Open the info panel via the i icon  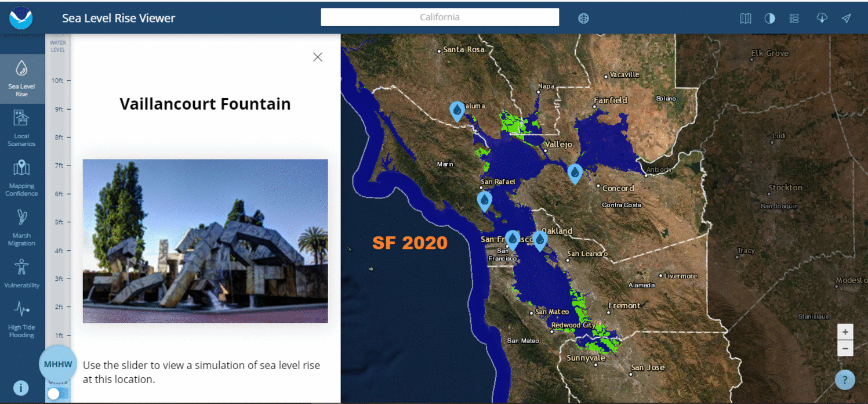(21, 388)
